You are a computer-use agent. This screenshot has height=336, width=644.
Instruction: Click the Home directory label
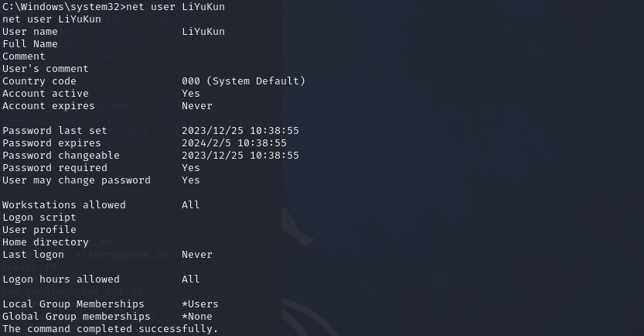(x=46, y=242)
